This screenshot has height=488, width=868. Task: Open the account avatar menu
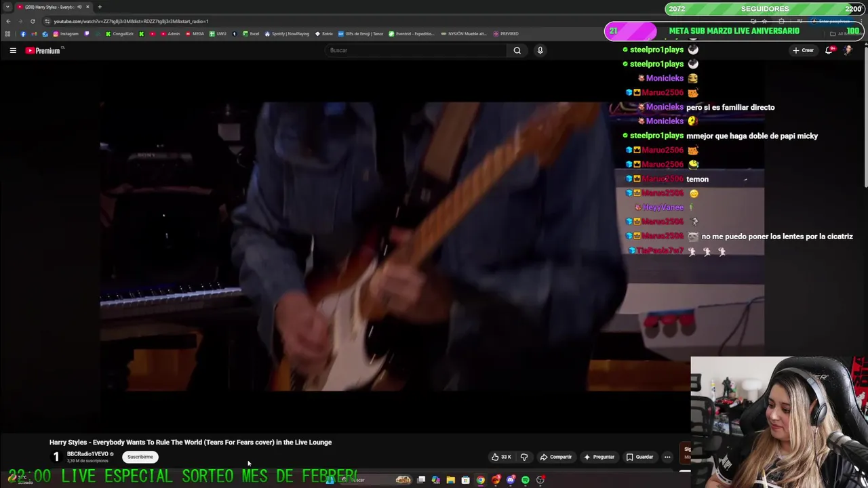848,50
